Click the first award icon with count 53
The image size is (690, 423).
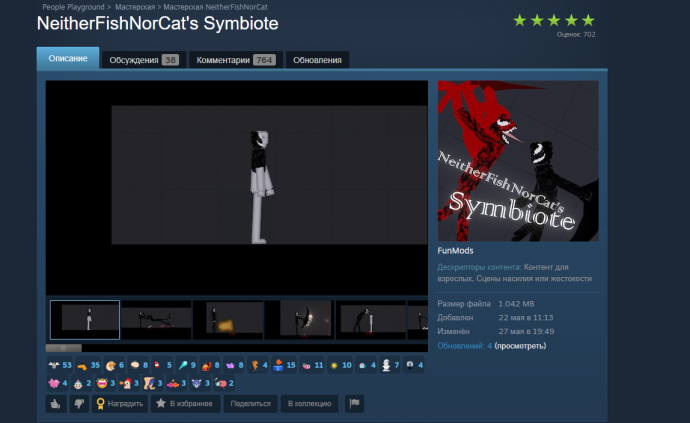54,366
